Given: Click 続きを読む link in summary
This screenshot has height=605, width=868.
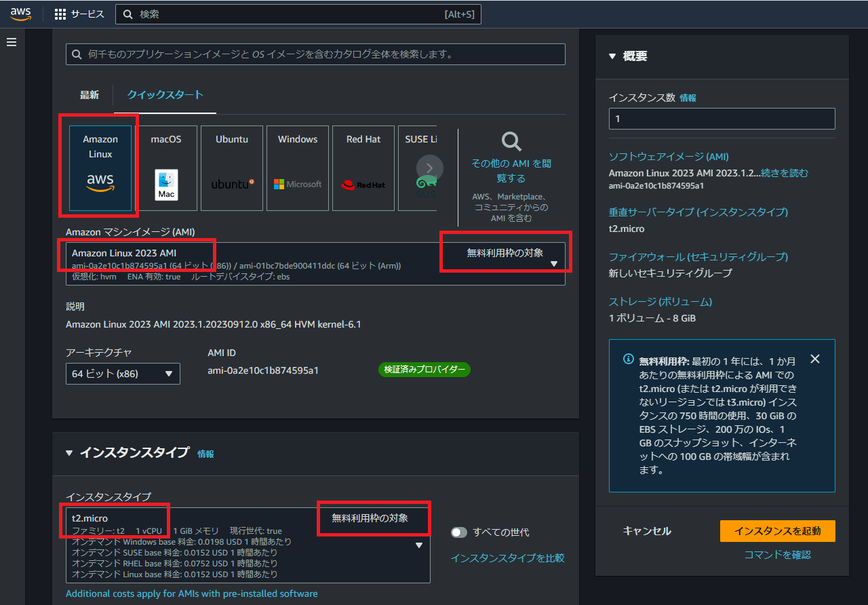Looking at the screenshot, I should tap(785, 173).
